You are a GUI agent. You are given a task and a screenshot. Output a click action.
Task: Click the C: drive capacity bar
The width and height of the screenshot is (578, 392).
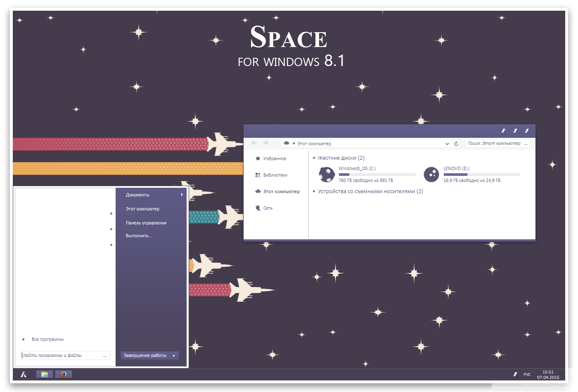click(377, 175)
